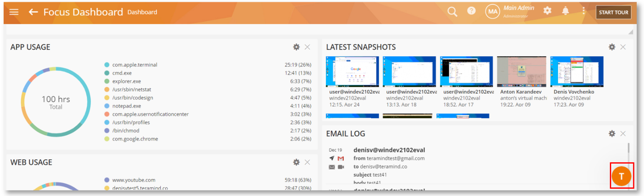The width and height of the screenshot is (644, 196).
Task: Click the envelope icon in email log
Action: tap(332, 167)
